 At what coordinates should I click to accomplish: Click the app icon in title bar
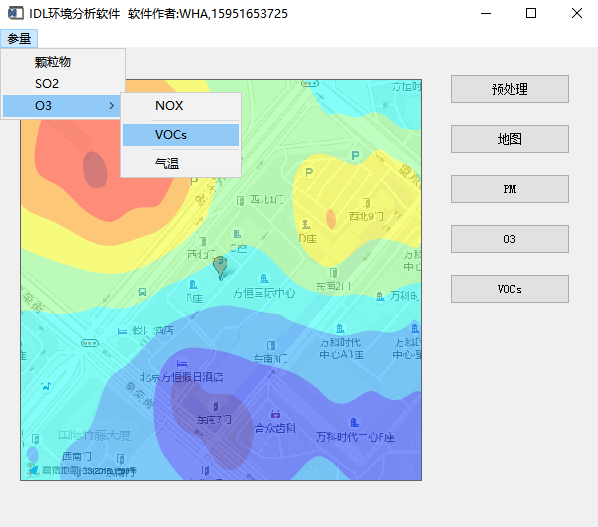pos(16,13)
